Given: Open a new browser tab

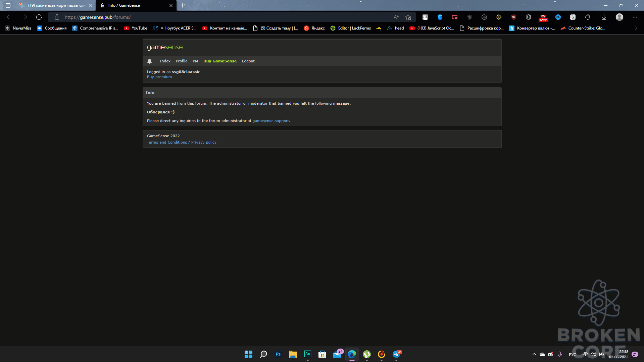Looking at the screenshot, I should 183,5.
